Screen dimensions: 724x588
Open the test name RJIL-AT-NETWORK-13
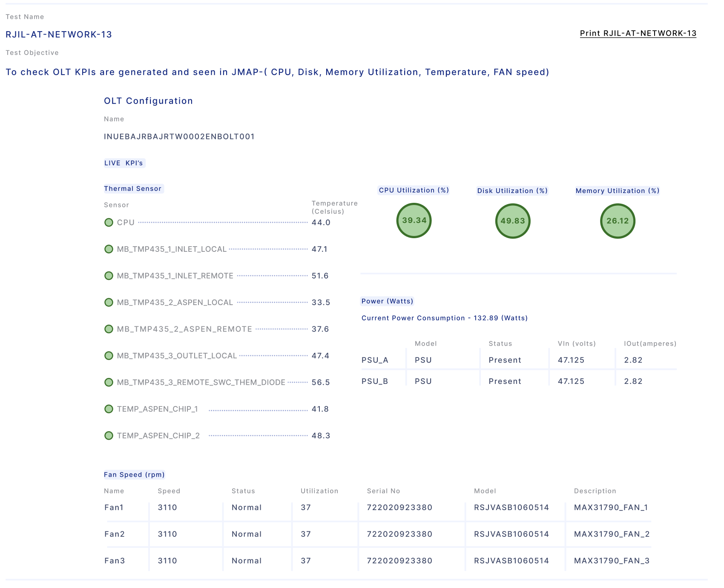coord(58,35)
